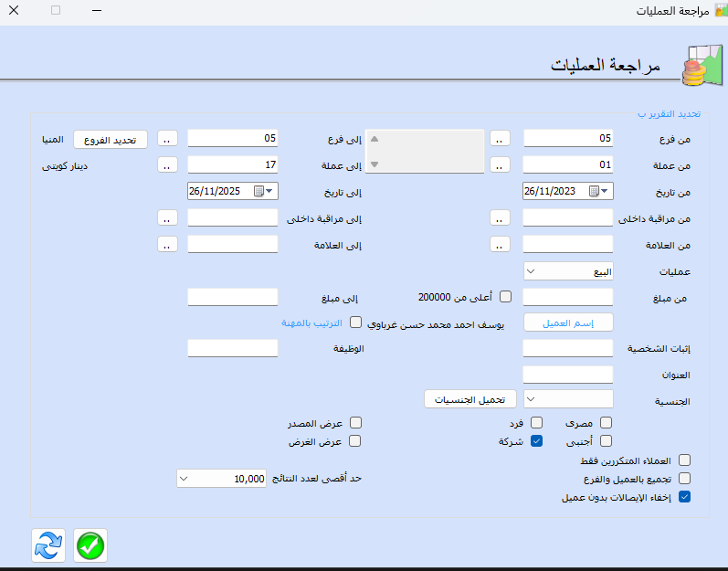Image resolution: width=728 pixels, height=571 pixels.
Task: Click the blue refresh arrows button
Action: point(47,545)
